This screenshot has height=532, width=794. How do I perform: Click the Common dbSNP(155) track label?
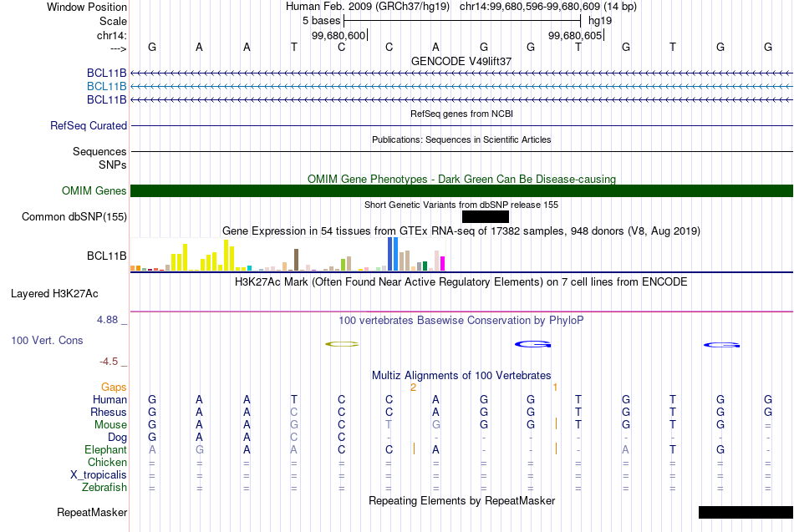click(x=74, y=216)
